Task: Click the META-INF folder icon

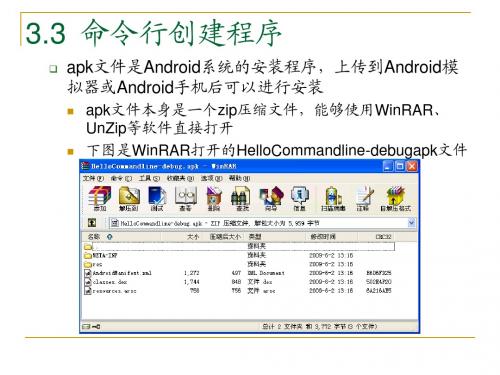Action: coord(88,255)
